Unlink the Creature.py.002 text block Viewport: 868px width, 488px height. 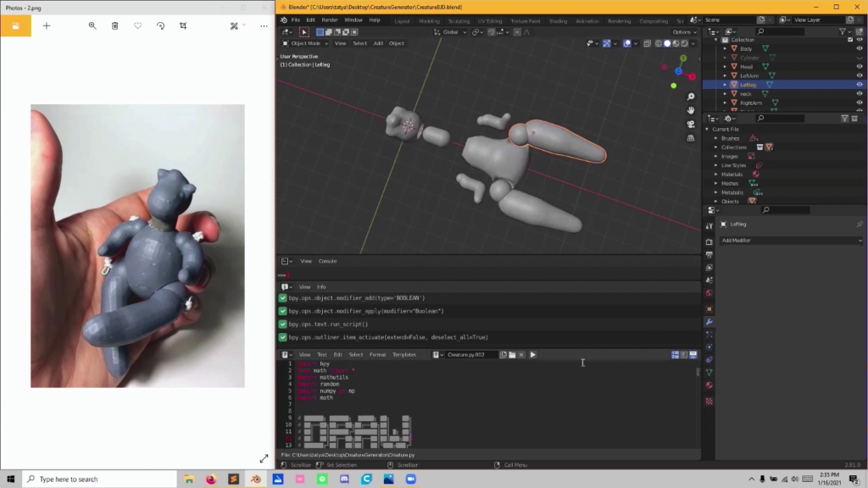(521, 355)
